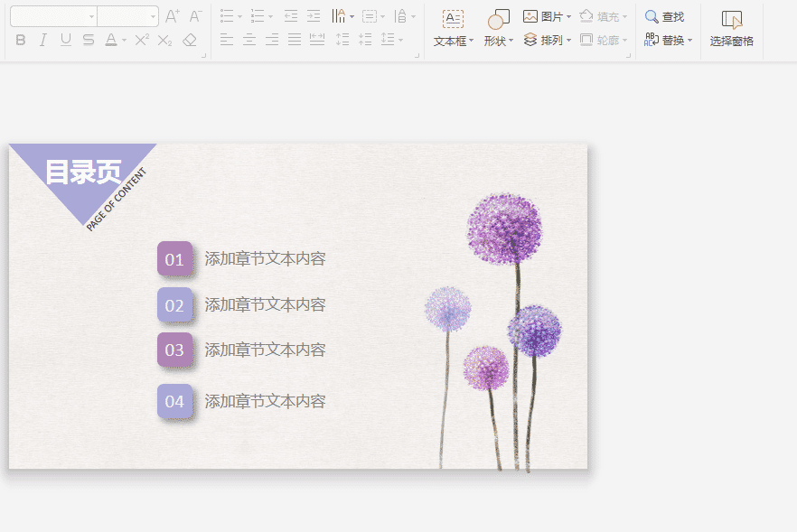Apply numbered list formatting

coord(258,17)
